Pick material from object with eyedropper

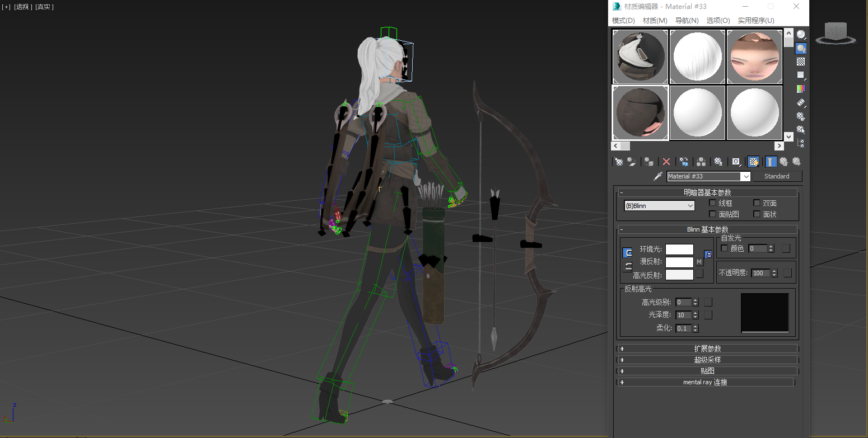click(x=658, y=176)
